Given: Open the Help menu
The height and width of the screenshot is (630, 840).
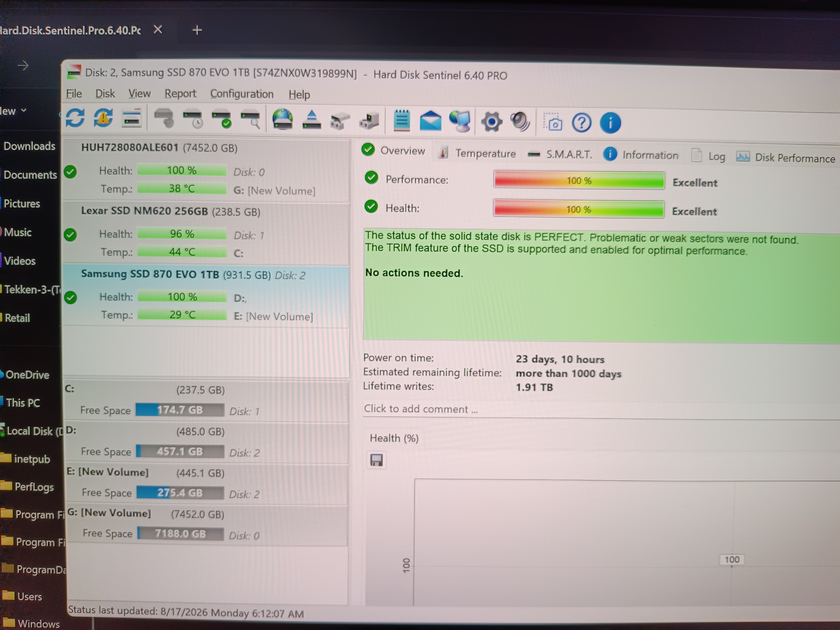Looking at the screenshot, I should 299,94.
